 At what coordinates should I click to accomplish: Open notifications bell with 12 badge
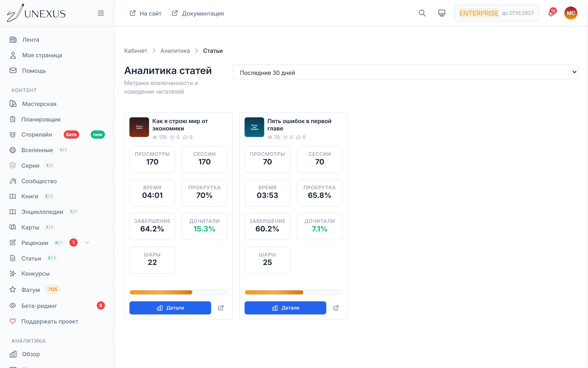pos(551,13)
